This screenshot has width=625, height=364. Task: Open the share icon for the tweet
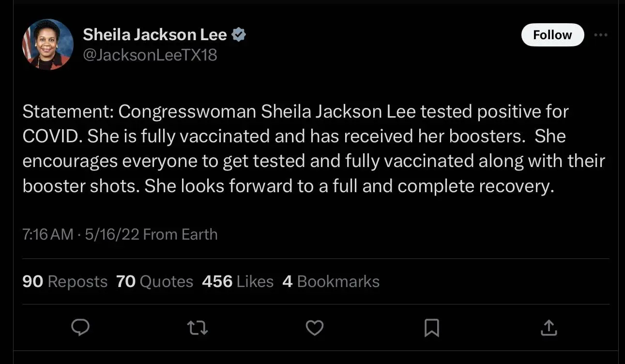pos(549,328)
